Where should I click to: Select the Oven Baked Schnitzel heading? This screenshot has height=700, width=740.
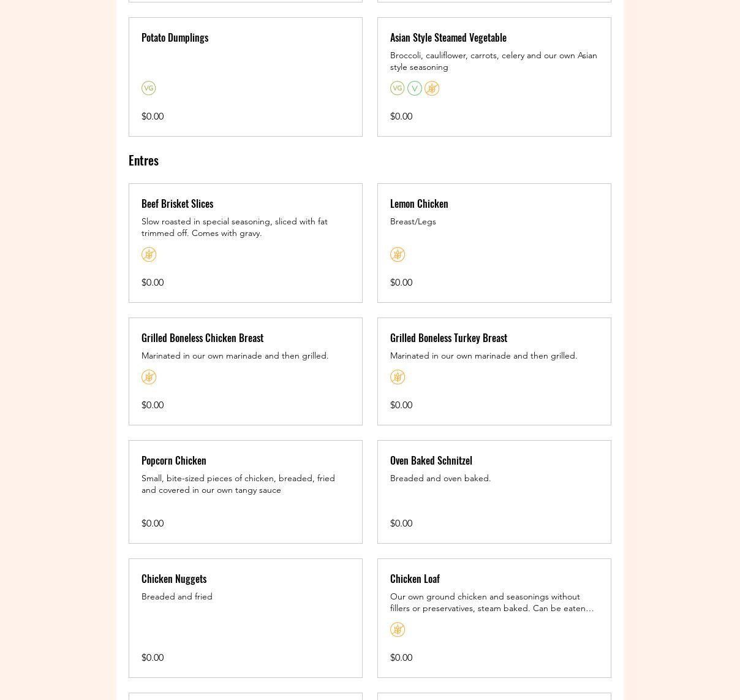[431, 460]
